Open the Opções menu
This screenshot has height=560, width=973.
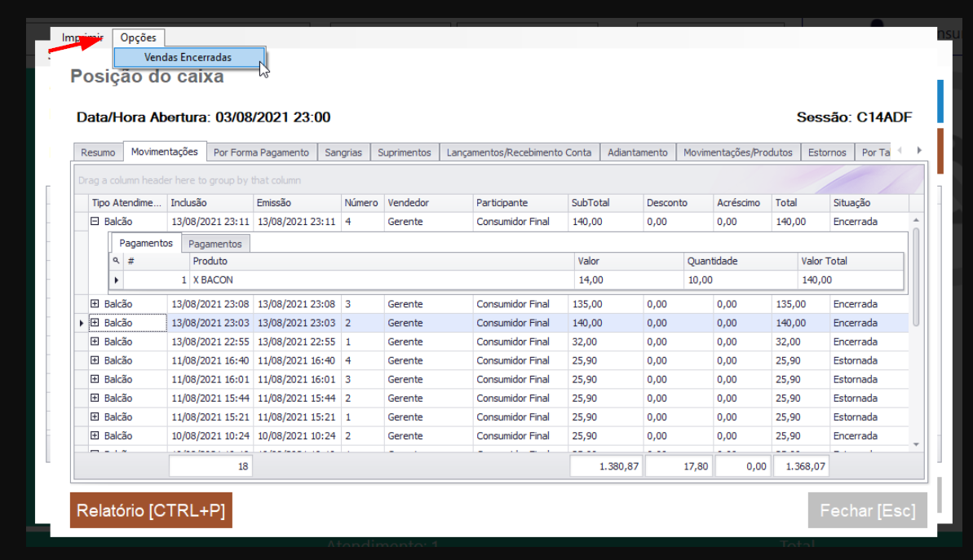point(139,37)
